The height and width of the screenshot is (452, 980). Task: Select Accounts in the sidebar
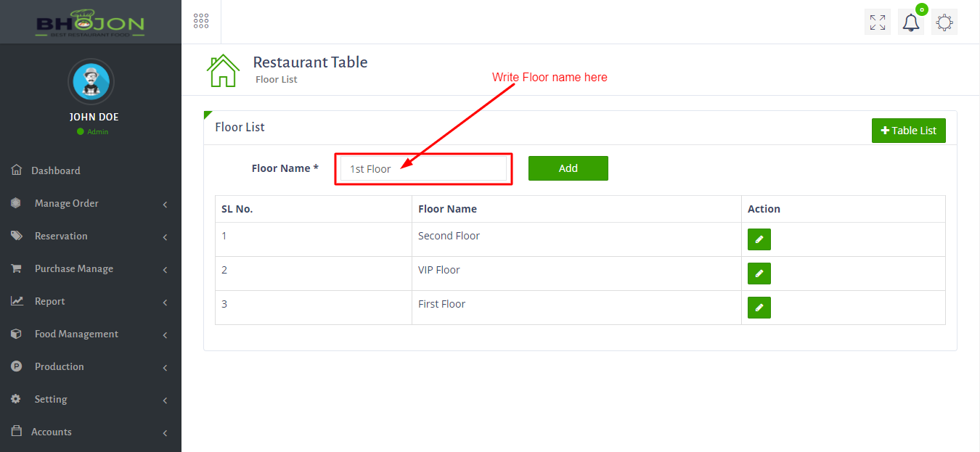52,432
